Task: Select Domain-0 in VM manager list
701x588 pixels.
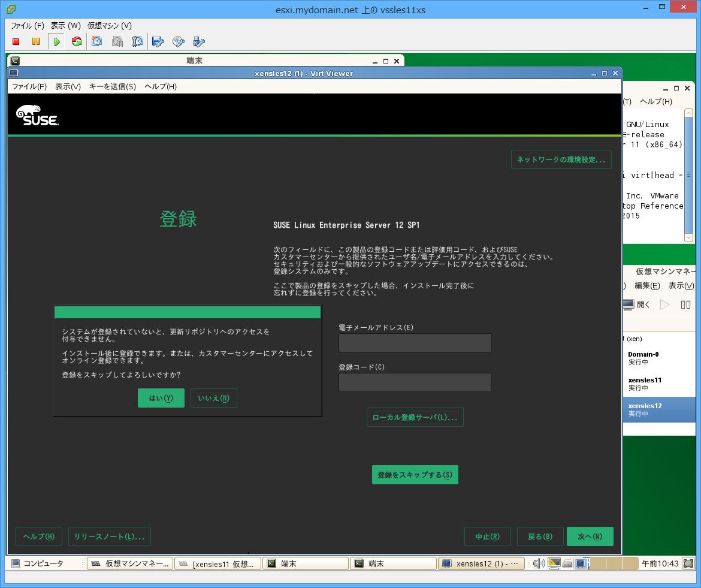Action: [659, 358]
